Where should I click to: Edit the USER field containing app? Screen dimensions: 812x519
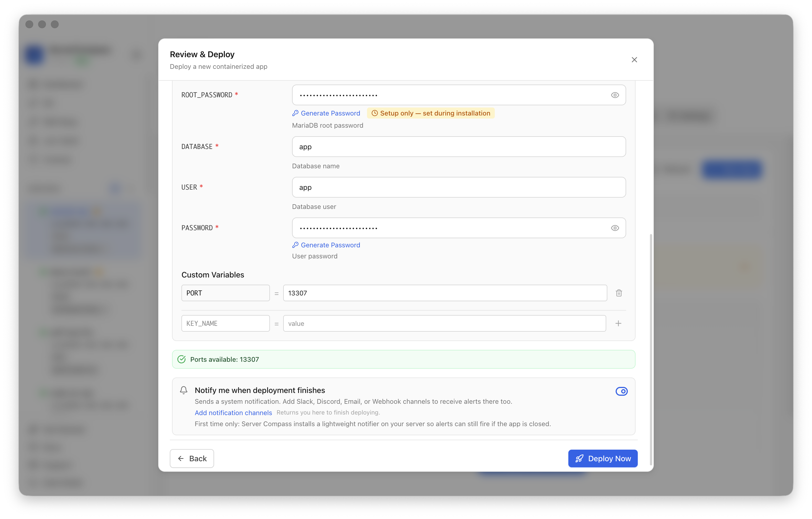459,187
